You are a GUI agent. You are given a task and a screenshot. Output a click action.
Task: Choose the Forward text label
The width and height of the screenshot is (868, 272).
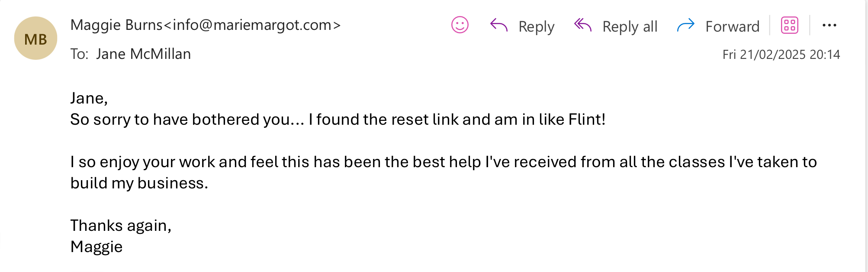[x=732, y=26]
